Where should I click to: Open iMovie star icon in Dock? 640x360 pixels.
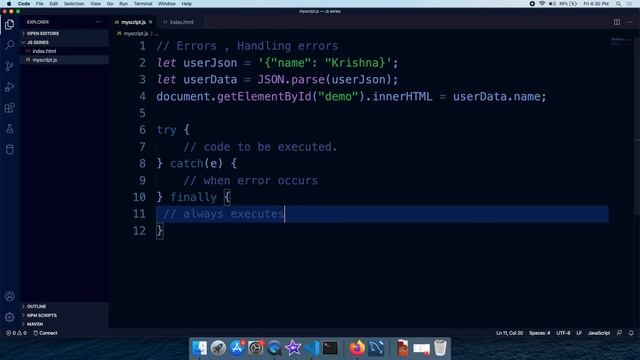coord(293,348)
